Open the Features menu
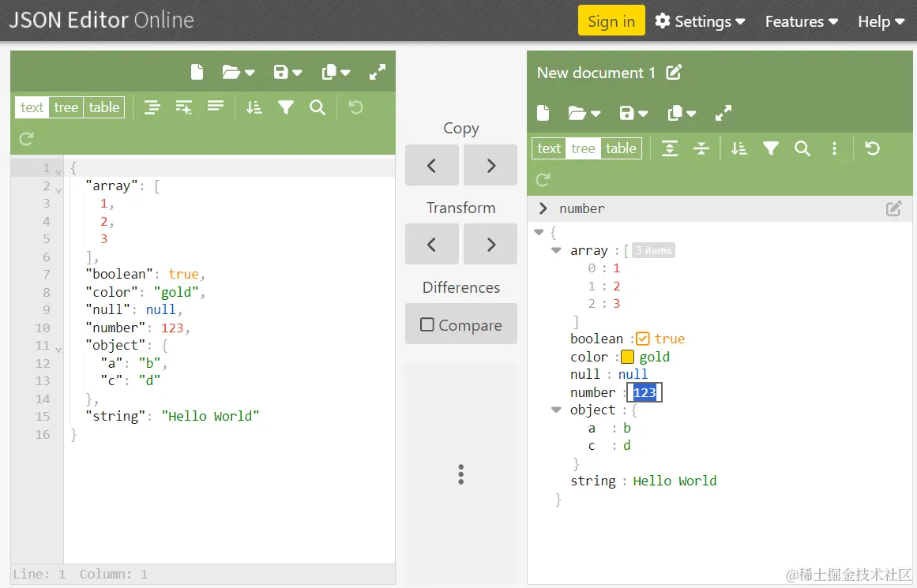The width and height of the screenshot is (917, 588). (801, 21)
